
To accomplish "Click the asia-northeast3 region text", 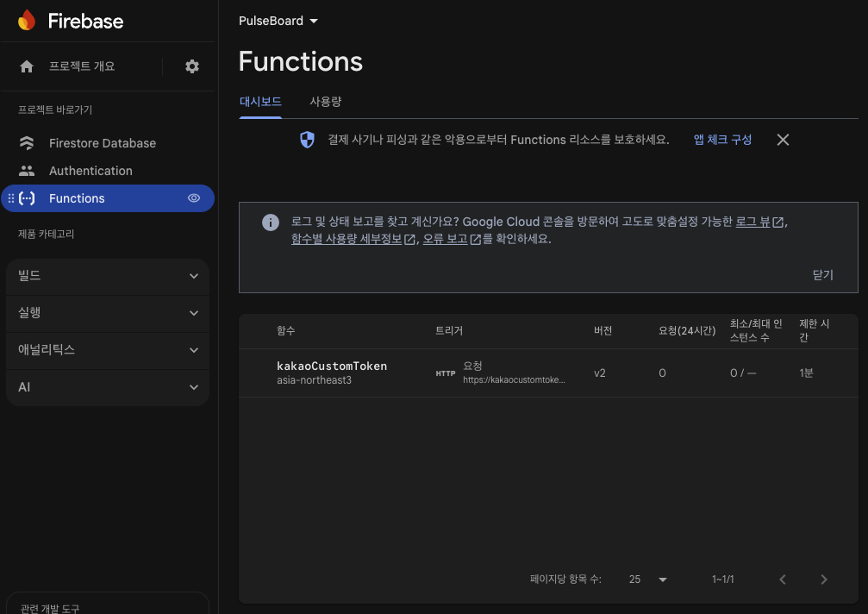I will point(314,380).
